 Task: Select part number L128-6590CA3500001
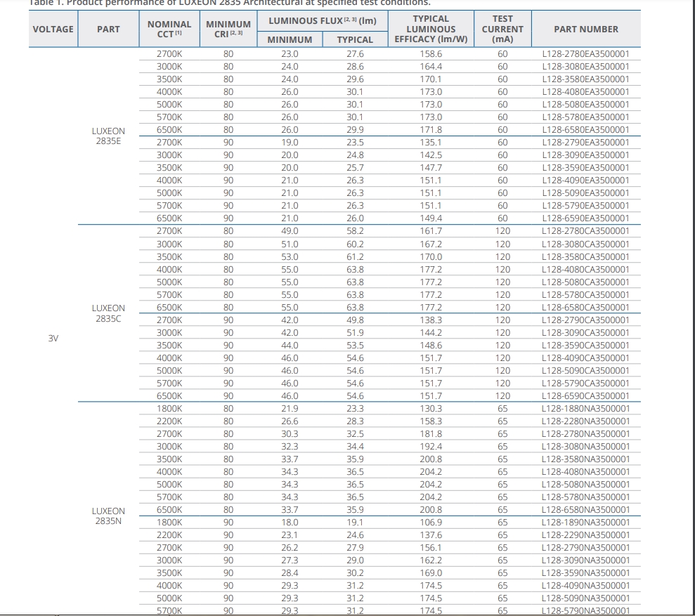[x=586, y=395]
